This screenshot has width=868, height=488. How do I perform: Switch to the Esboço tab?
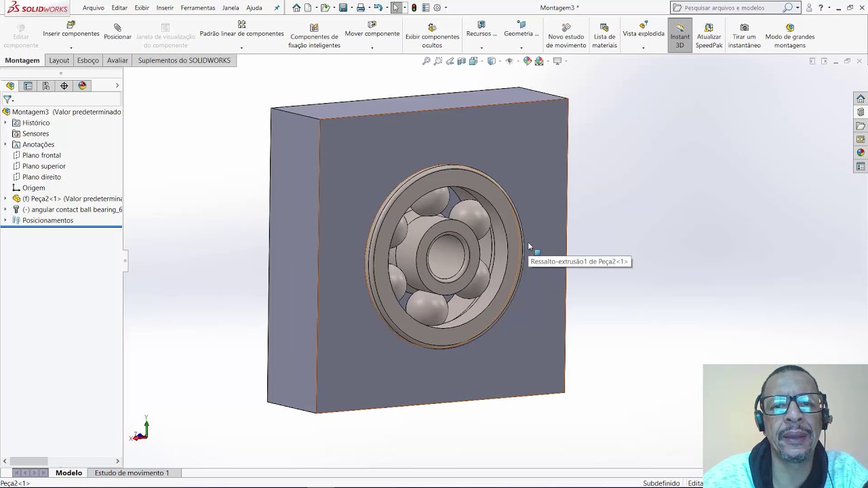[x=88, y=60]
